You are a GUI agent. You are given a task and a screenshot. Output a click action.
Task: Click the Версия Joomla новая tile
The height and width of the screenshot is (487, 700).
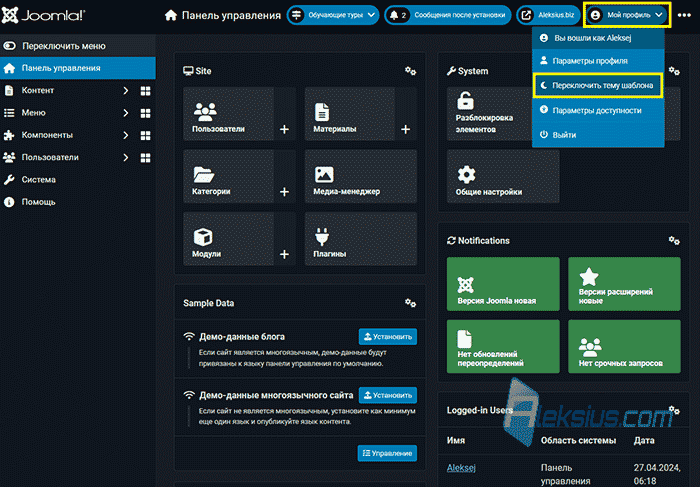[x=503, y=284]
